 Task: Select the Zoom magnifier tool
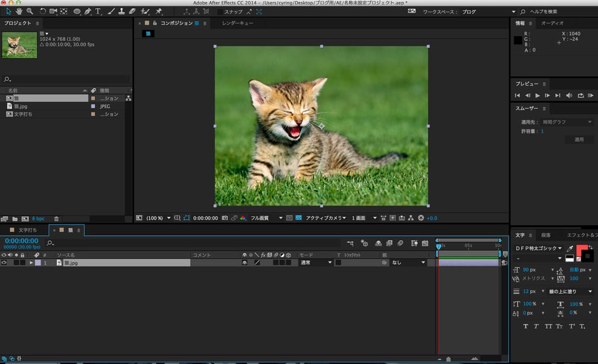click(30, 11)
